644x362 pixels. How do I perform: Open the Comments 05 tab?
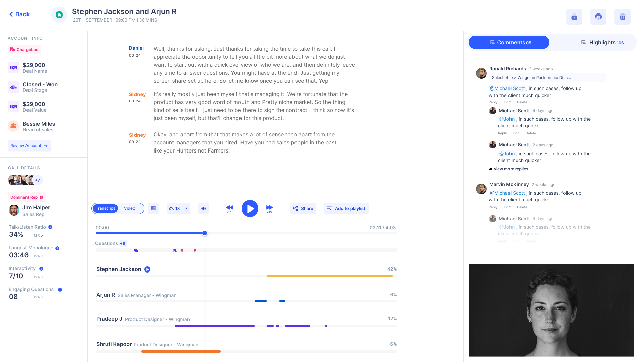coord(509,42)
